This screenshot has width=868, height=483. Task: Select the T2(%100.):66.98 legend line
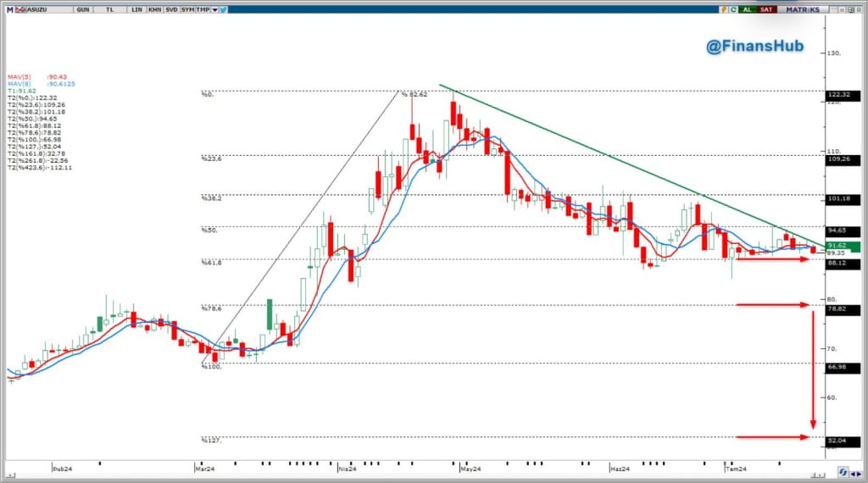34,140
